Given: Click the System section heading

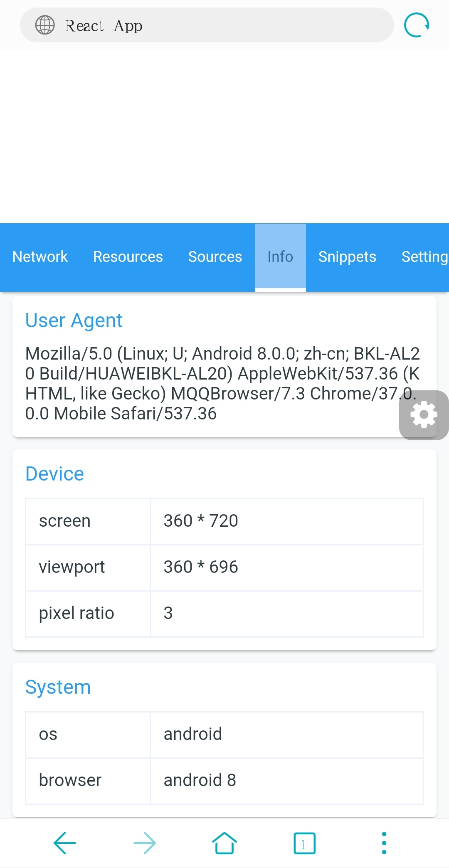Looking at the screenshot, I should [x=58, y=687].
